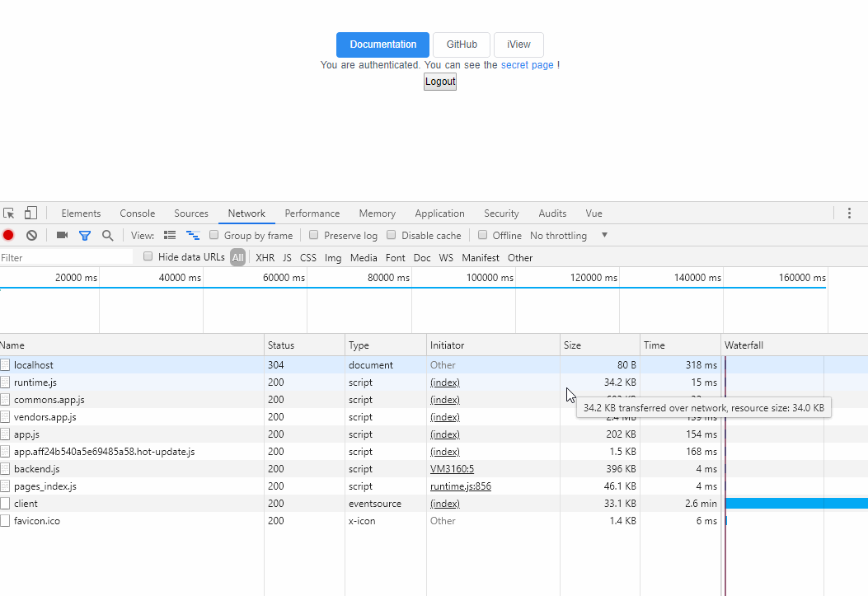Follow the secret page link
Viewport: 868px width, 596px height.
(527, 65)
